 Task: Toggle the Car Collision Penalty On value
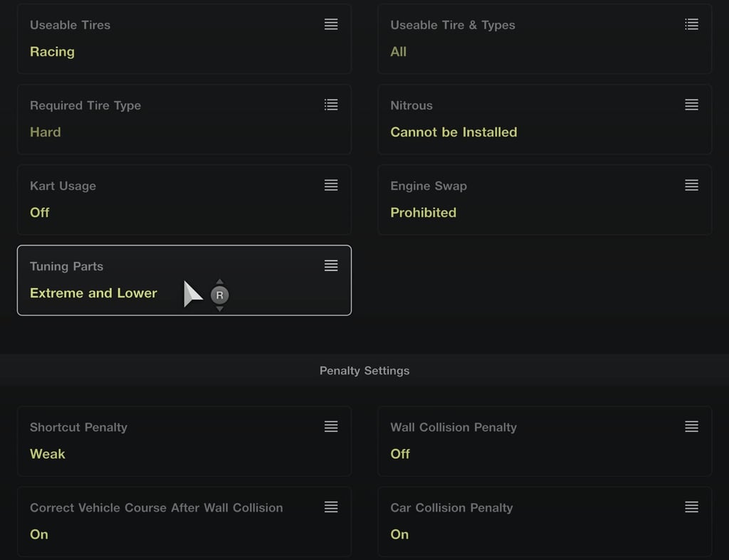399,534
